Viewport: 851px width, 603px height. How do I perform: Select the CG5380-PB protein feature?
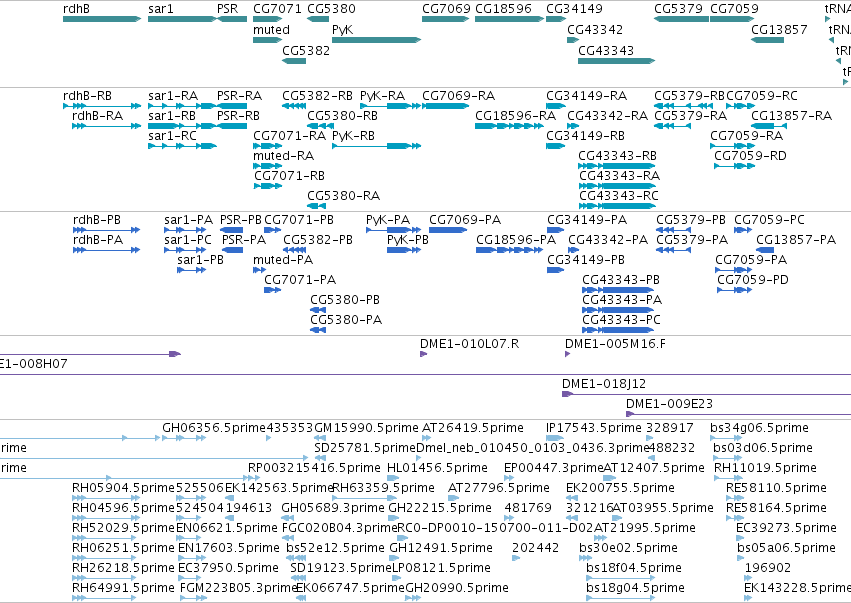(x=318, y=309)
